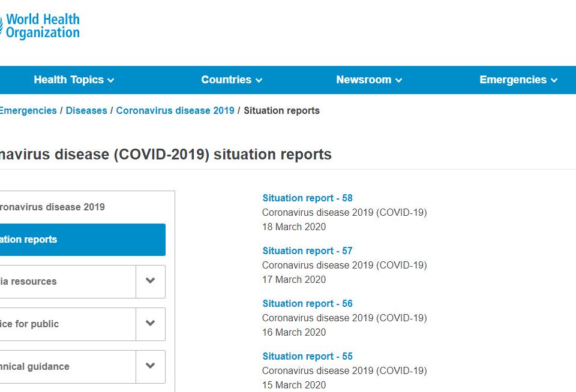Open the media resources sidebar item
Image resolution: width=576 pixels, height=392 pixels.
(x=68, y=282)
